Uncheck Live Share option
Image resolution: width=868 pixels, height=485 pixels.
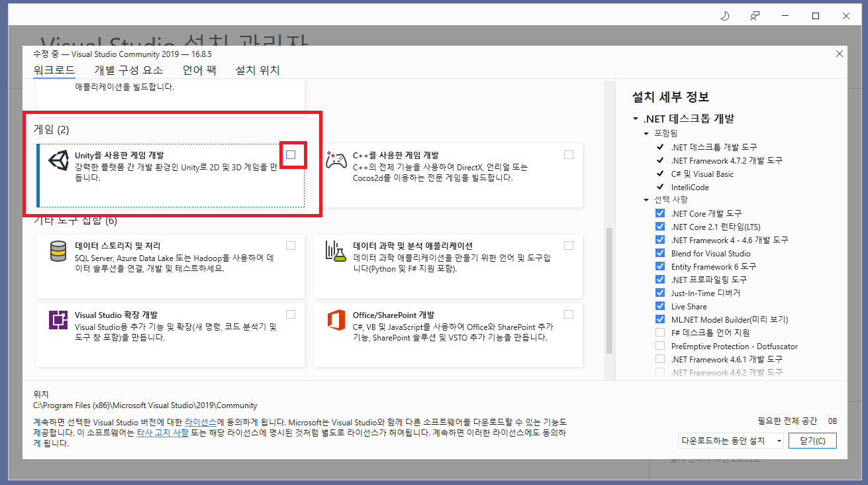660,306
